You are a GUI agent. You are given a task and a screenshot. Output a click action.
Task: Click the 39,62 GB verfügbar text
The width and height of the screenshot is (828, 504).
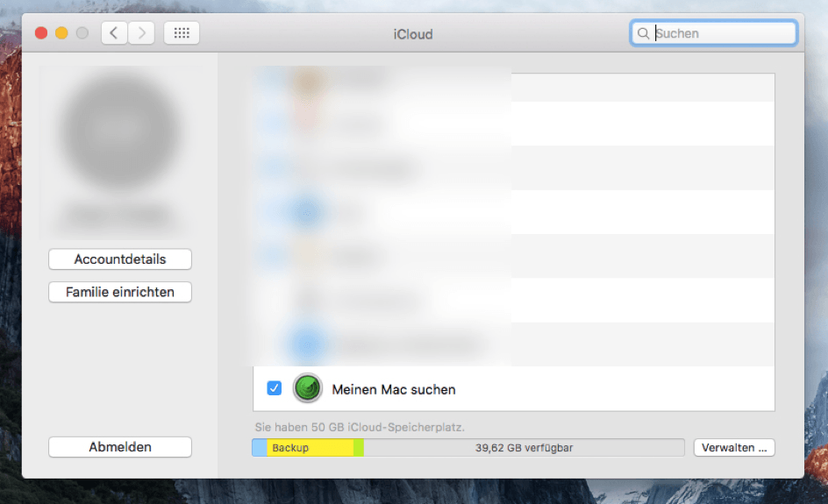click(x=524, y=448)
